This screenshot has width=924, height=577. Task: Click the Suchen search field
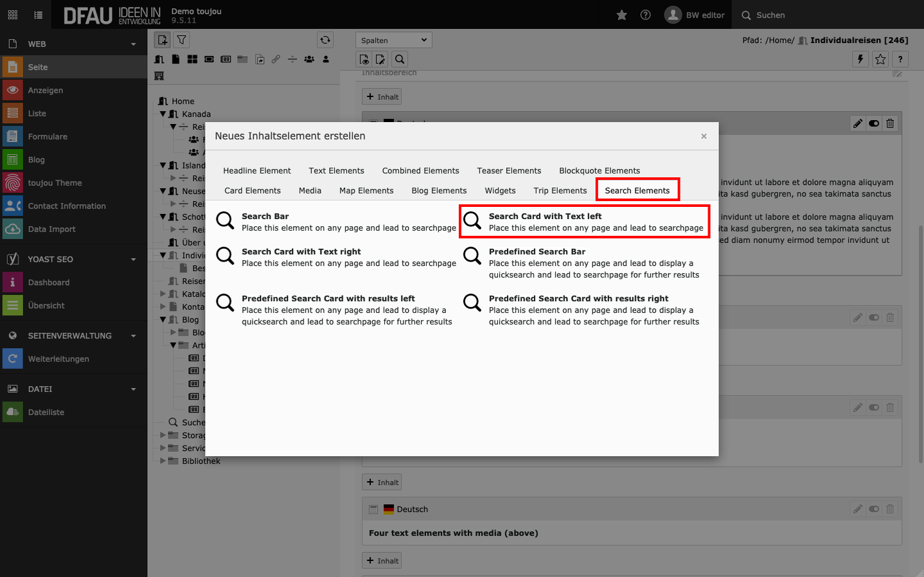pyautogui.click(x=770, y=15)
